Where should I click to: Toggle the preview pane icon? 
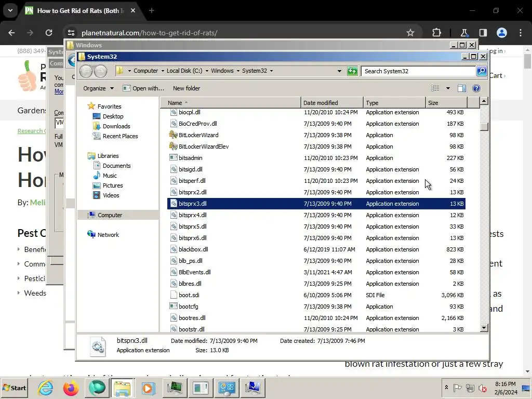point(462,88)
